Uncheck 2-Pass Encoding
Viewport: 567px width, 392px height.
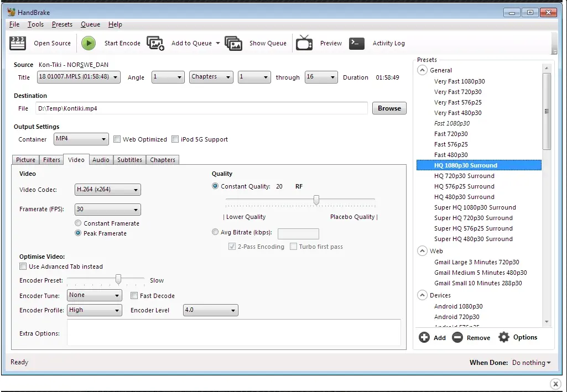231,247
